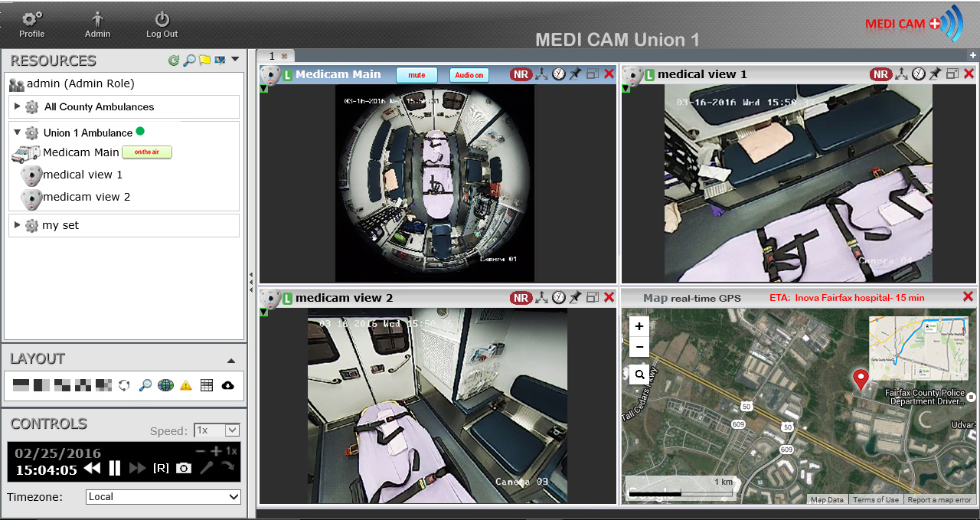Search resources with the magnifier icon
Image resolution: width=980 pixels, height=520 pixels.
pyautogui.click(x=189, y=61)
